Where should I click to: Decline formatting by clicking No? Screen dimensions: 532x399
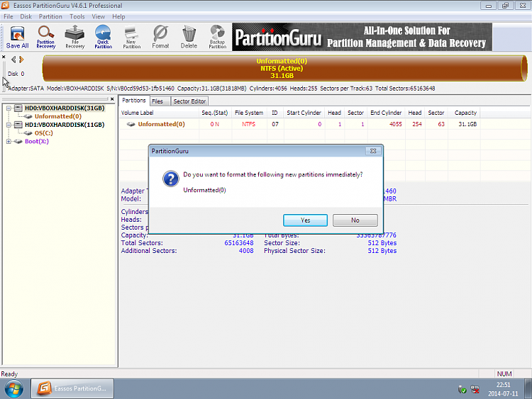(x=355, y=220)
